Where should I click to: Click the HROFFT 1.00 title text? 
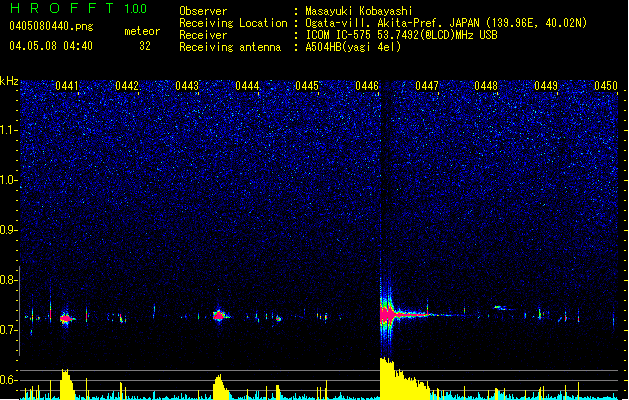79,8
